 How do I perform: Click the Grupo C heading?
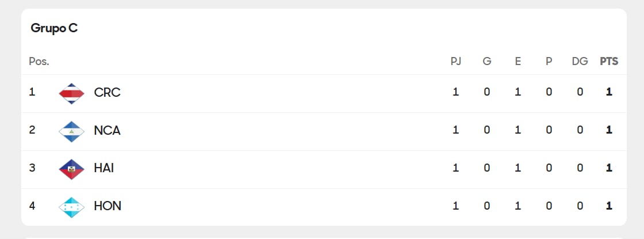click(54, 28)
